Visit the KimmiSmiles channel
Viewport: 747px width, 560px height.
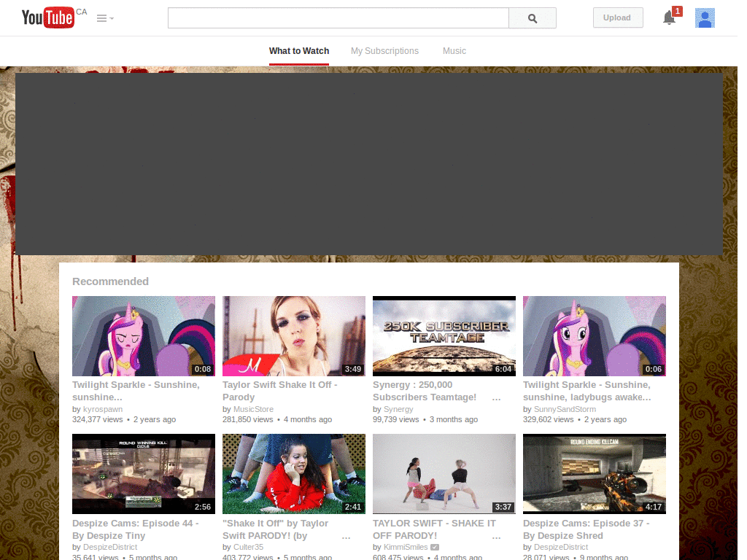pos(406,547)
